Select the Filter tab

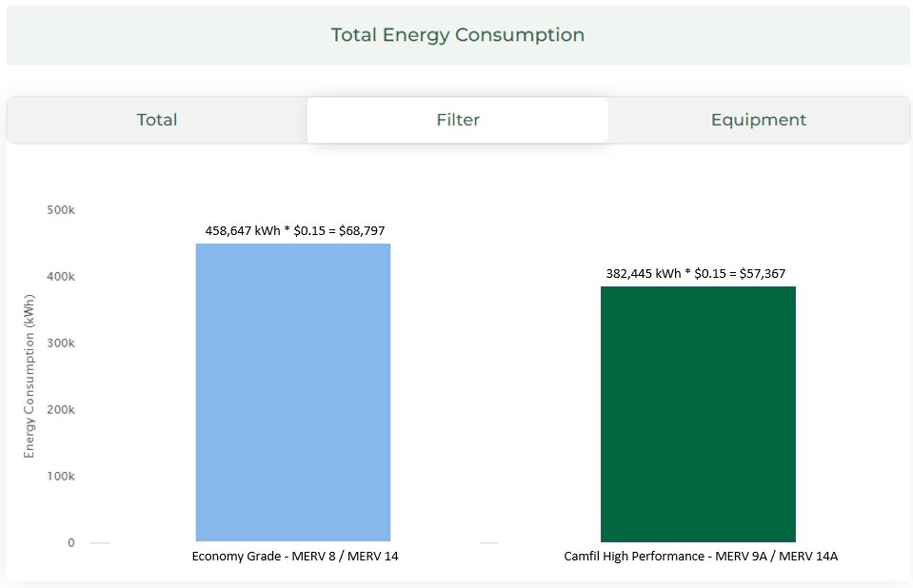click(x=458, y=120)
